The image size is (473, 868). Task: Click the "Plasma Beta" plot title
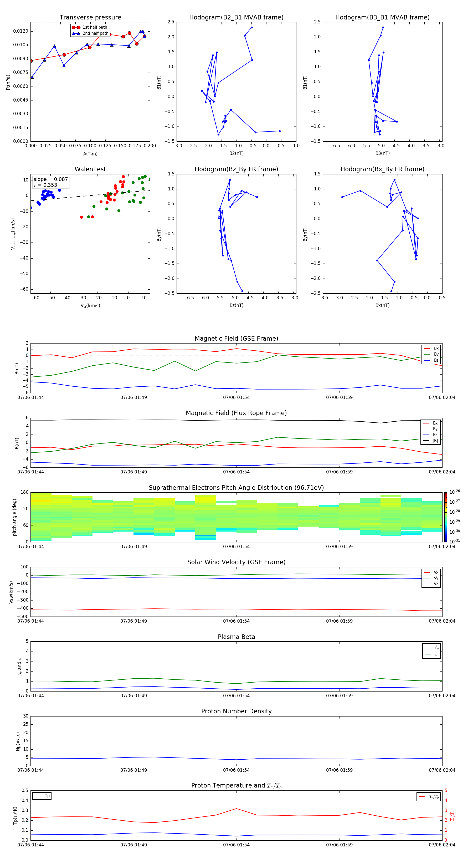(x=236, y=637)
